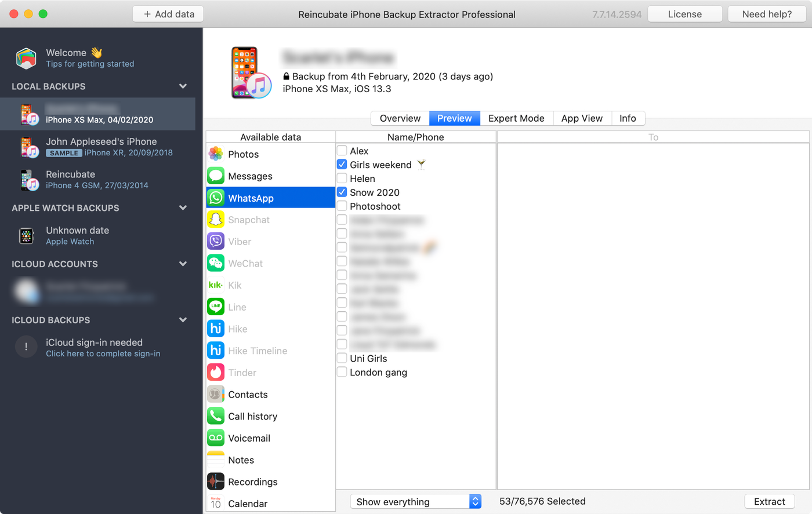This screenshot has width=812, height=514.
Task: Uncheck the Snow 2020 conversation
Action: click(342, 192)
